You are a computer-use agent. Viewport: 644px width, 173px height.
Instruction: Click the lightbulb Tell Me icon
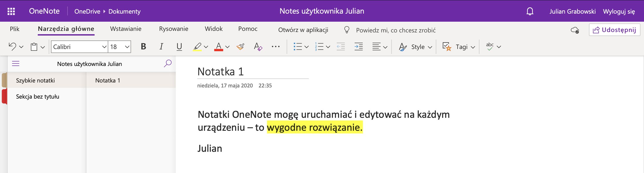coord(347,30)
